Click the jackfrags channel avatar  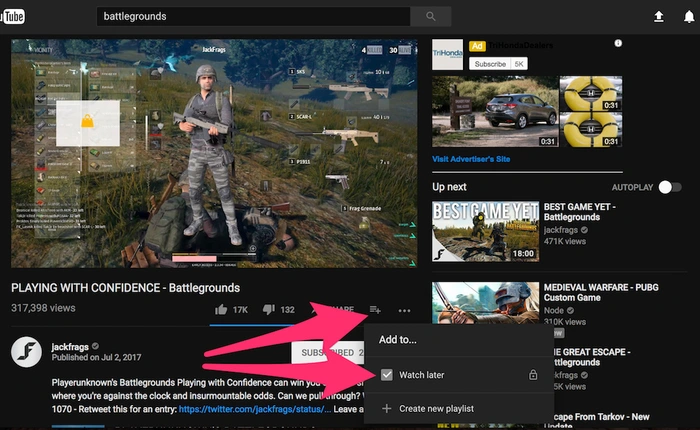click(x=26, y=355)
